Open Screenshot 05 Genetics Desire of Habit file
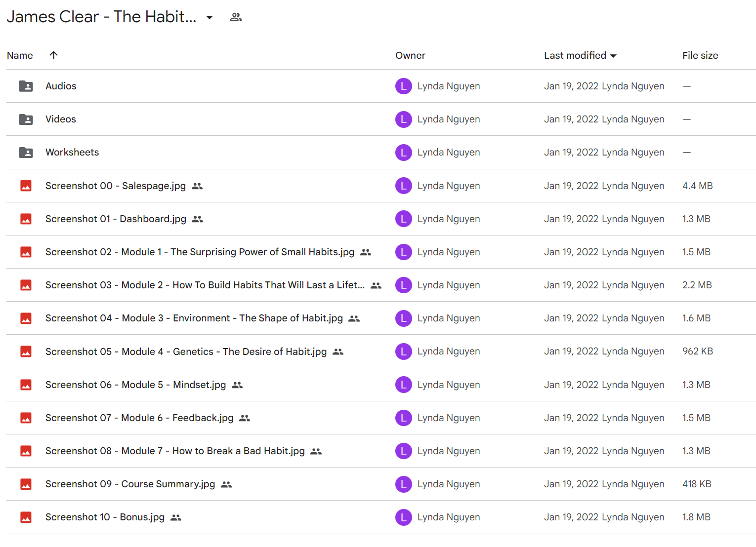 pyautogui.click(x=186, y=352)
